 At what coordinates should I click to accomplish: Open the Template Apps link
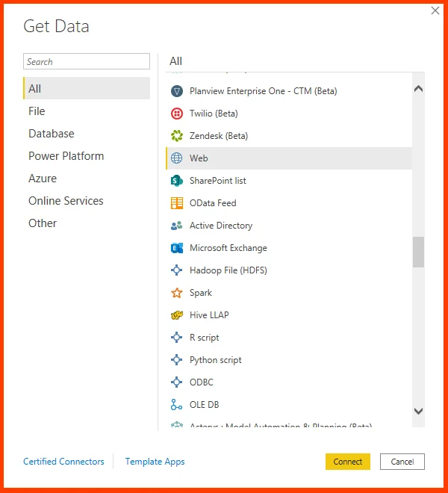coord(155,462)
